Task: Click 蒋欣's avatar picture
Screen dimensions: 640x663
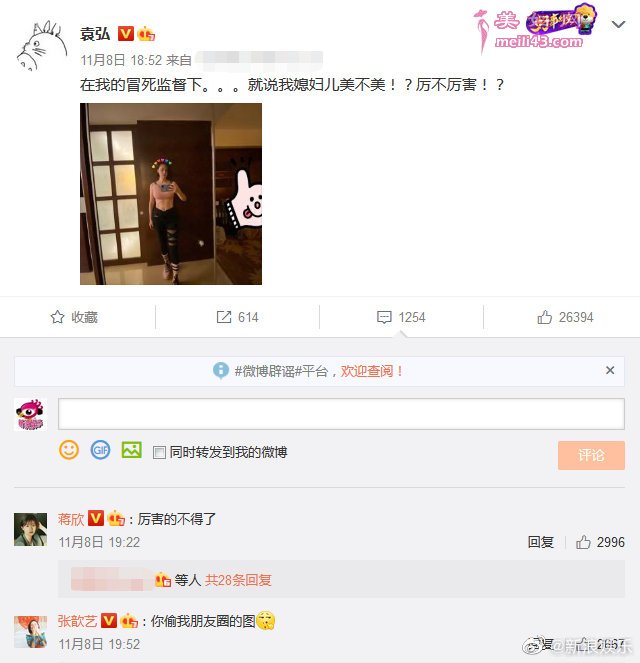Action: point(30,529)
